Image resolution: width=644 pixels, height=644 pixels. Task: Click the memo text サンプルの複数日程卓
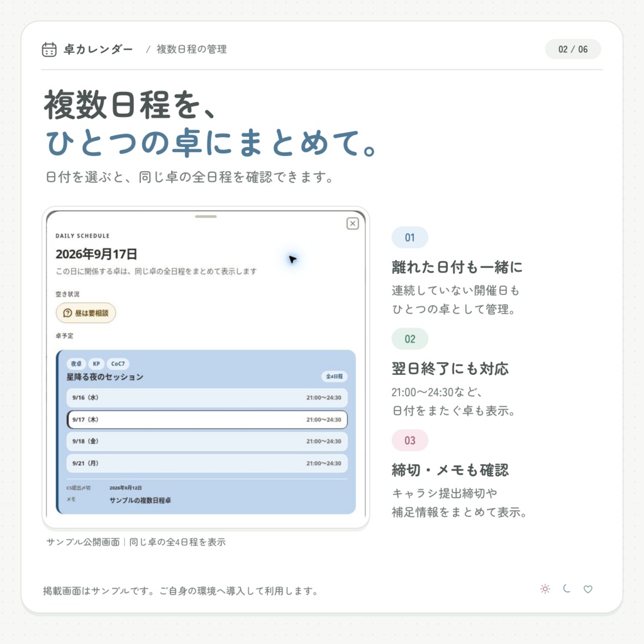[140, 500]
